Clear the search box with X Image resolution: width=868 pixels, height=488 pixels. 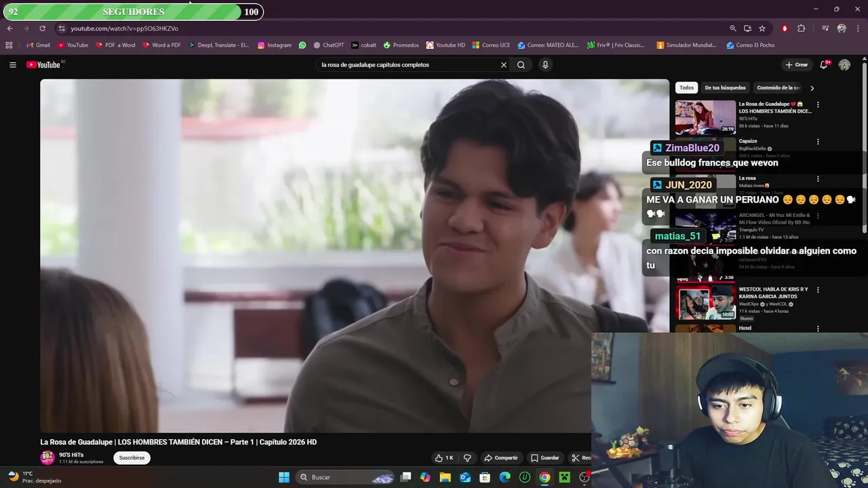(504, 65)
